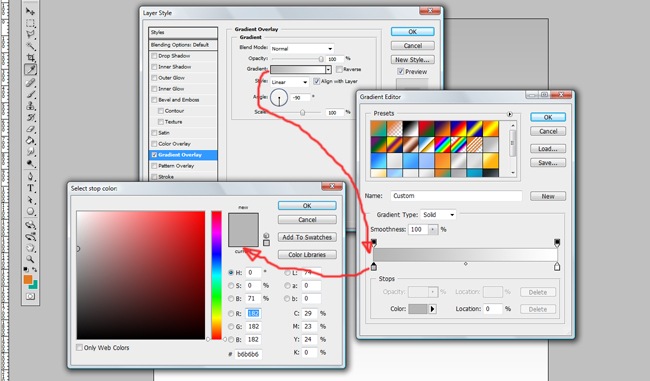Select the Pattern Overlay style row
Image resolution: width=650 pixels, height=381 pixels.
coord(183,166)
